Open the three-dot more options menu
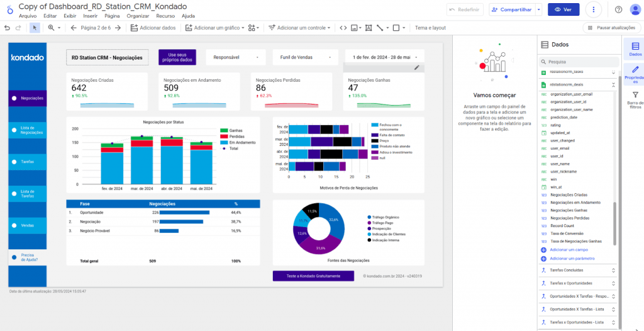The height and width of the screenshot is (331, 644). pos(593,9)
